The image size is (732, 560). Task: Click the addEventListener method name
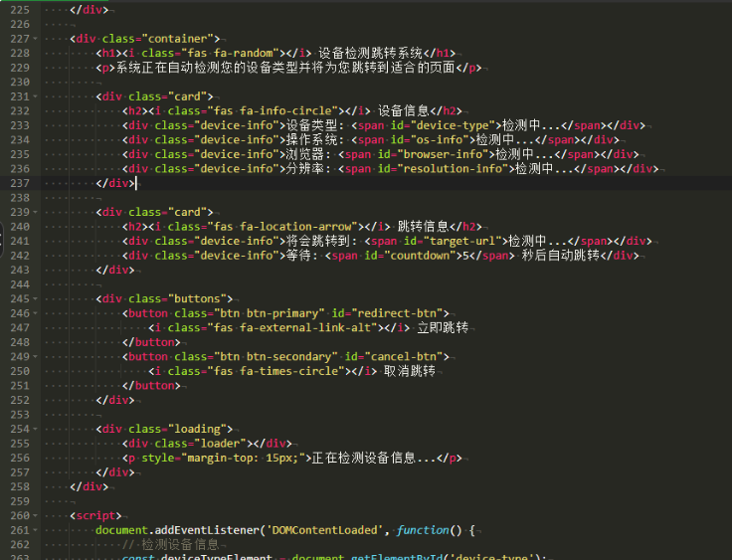(x=207, y=530)
